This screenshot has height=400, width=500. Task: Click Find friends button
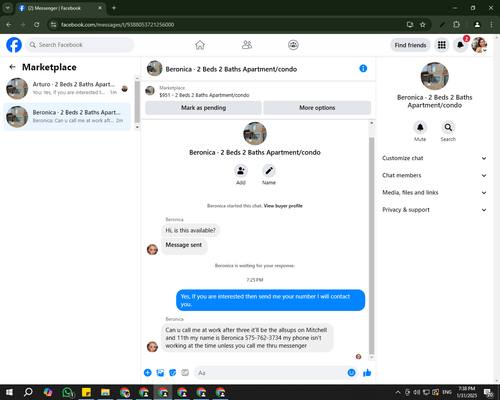click(x=410, y=45)
